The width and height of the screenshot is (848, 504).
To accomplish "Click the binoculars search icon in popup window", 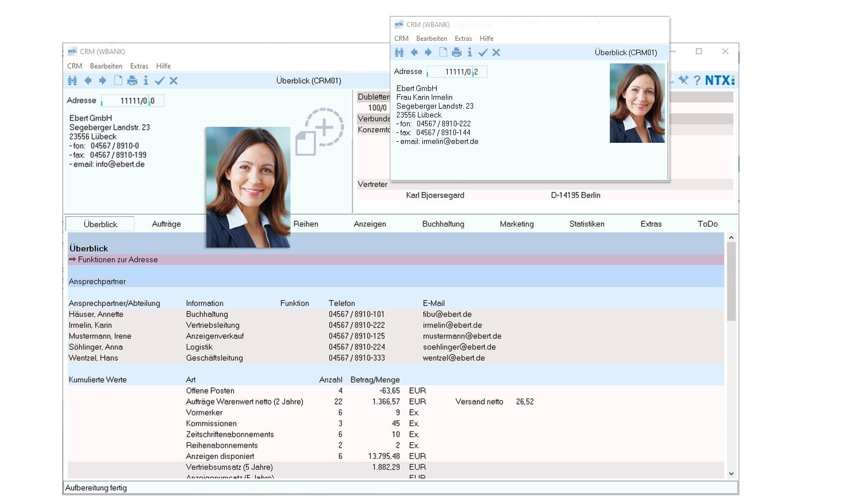I will coord(399,52).
